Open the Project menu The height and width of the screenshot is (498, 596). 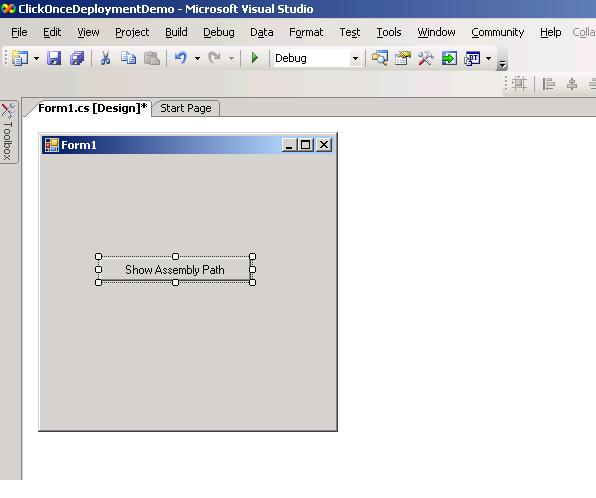click(132, 32)
